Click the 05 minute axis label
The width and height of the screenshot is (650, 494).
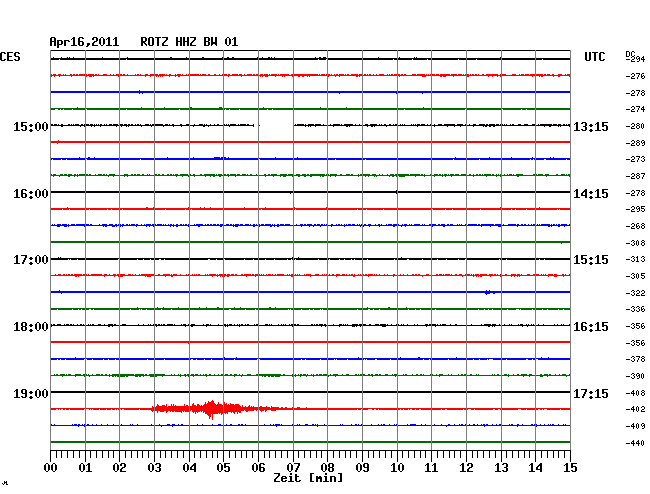pyautogui.click(x=223, y=467)
